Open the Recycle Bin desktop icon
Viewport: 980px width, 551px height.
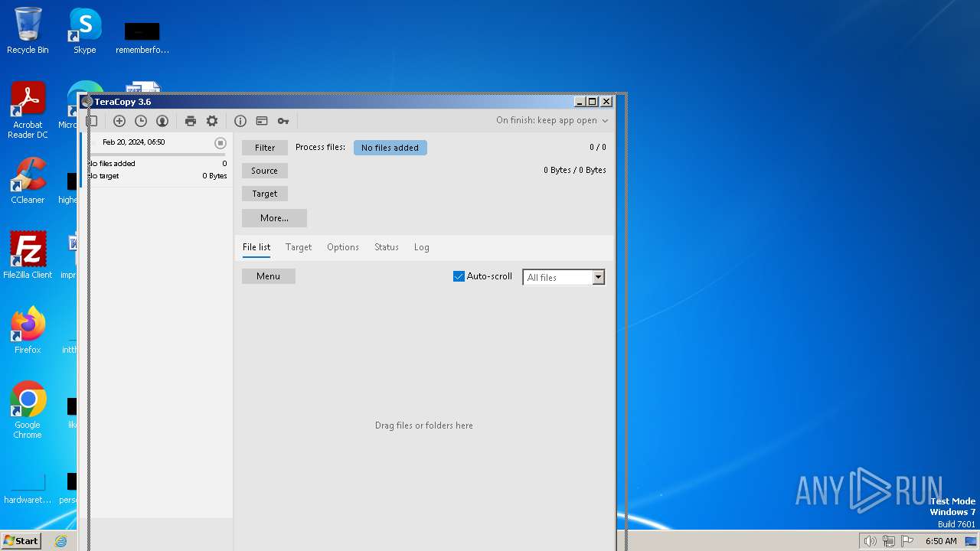pos(28,31)
